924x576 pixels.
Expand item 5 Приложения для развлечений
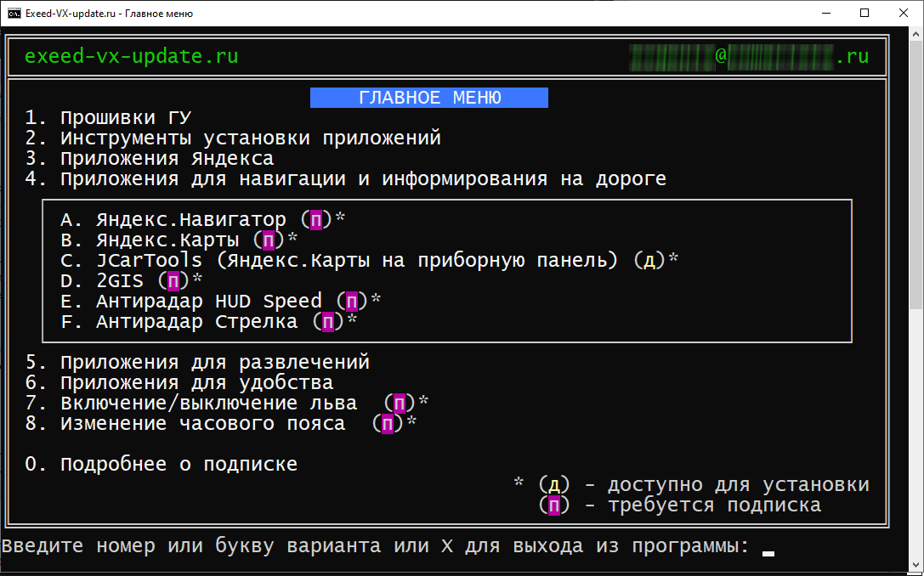197,362
